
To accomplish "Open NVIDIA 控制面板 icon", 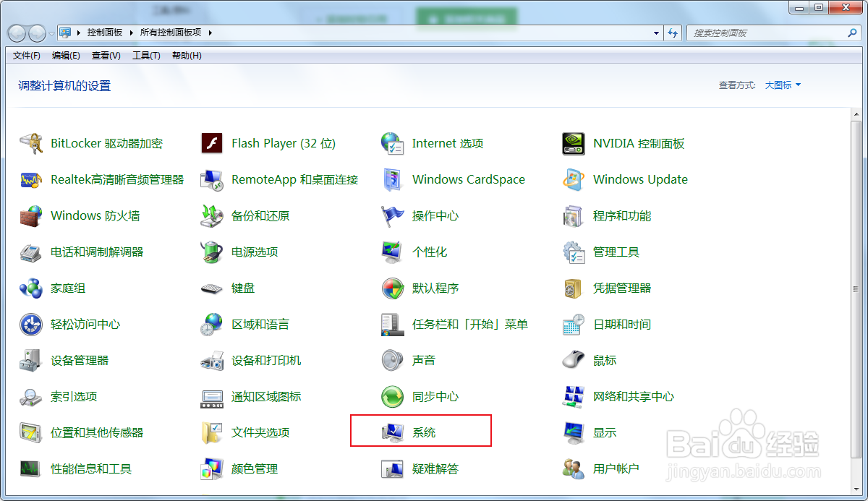I will (574, 143).
